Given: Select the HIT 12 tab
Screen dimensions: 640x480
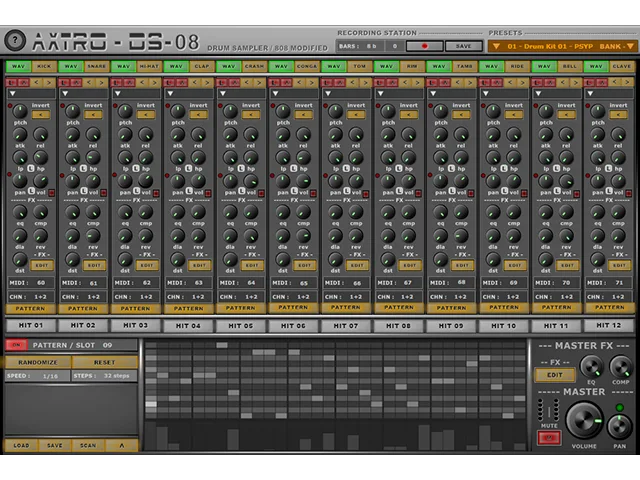Looking at the screenshot, I should click(609, 325).
